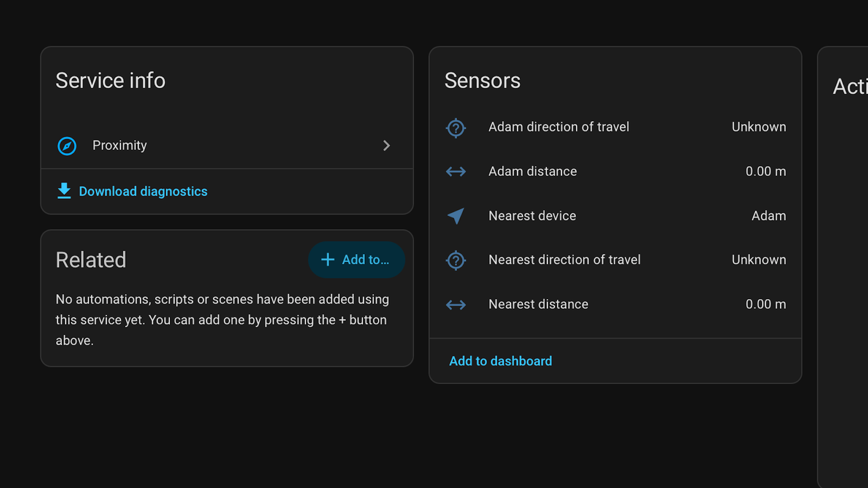Open the Adam distance sensor
The image size is (868, 488).
pyautogui.click(x=615, y=171)
